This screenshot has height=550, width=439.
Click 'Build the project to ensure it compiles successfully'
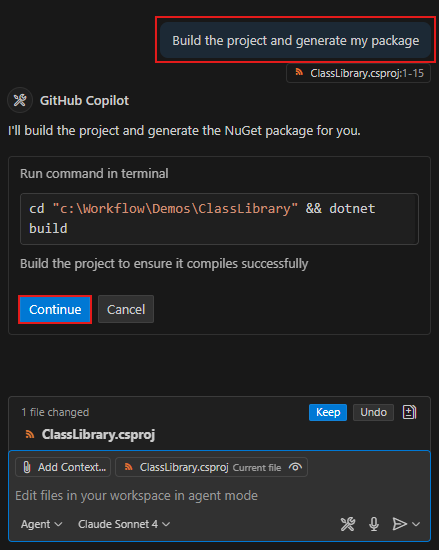pyautogui.click(x=164, y=263)
